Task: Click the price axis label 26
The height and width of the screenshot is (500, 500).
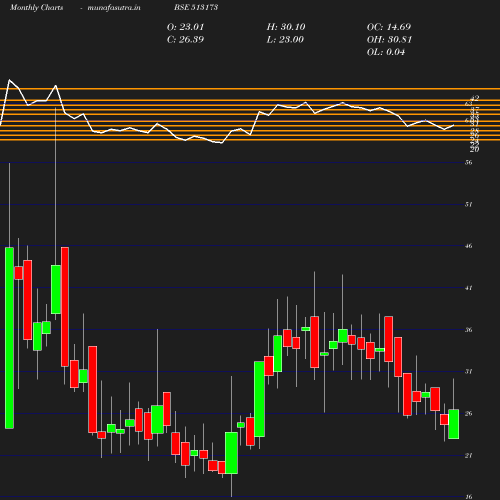Action: (x=469, y=414)
